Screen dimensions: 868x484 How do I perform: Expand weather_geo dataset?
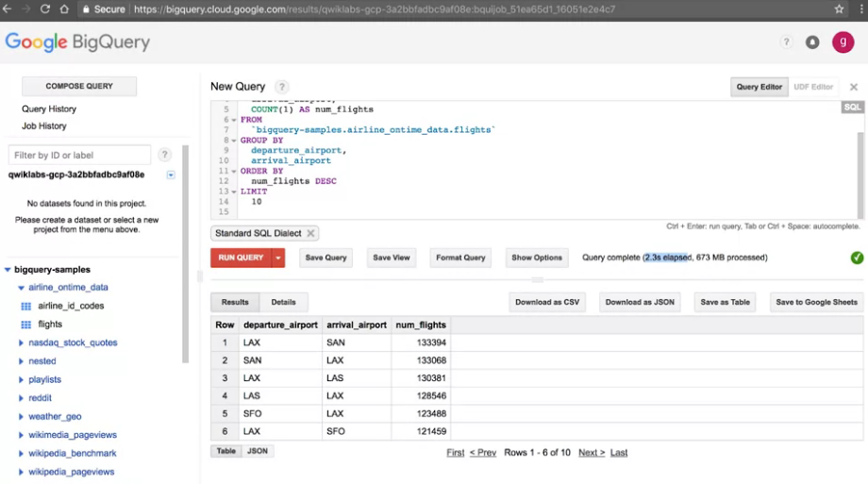pyautogui.click(x=21, y=416)
